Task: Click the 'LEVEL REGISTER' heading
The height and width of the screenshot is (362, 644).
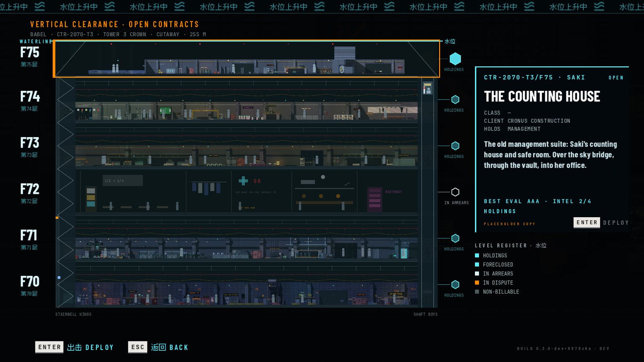Action: pyautogui.click(x=501, y=245)
